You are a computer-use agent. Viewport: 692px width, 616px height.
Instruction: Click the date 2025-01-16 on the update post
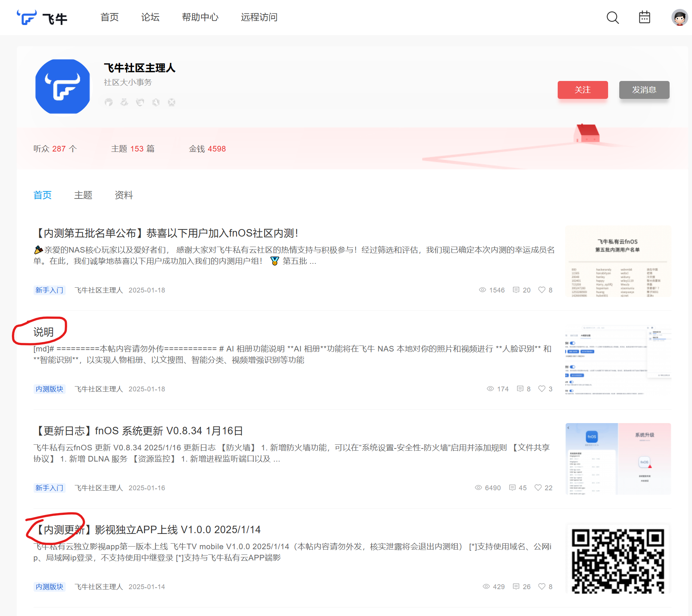[147, 488]
